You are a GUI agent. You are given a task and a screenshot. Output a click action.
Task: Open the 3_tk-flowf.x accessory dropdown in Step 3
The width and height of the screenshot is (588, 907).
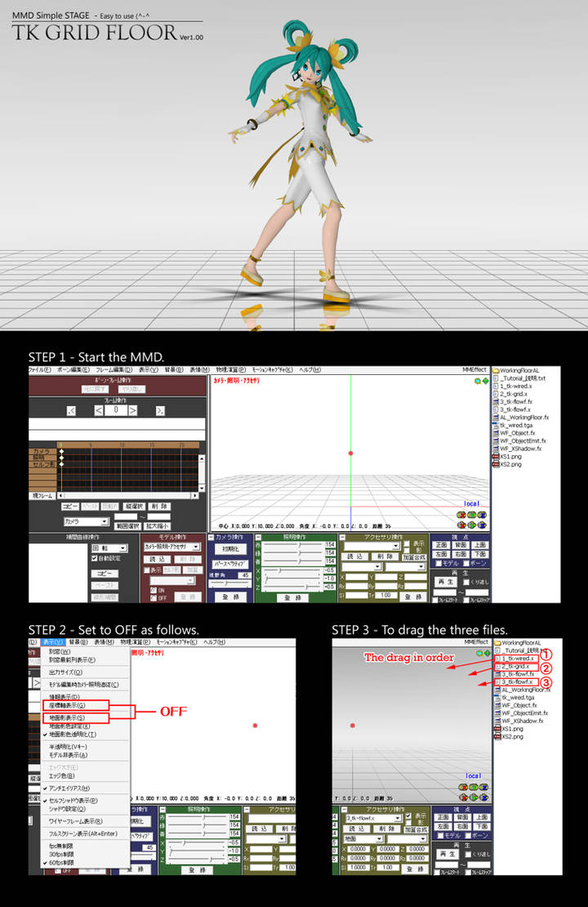[374, 818]
